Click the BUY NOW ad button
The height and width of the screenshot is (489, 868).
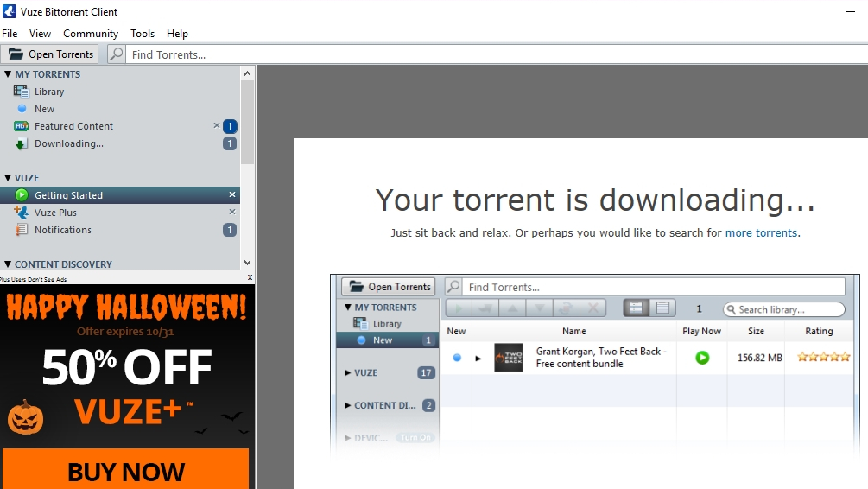coord(125,469)
